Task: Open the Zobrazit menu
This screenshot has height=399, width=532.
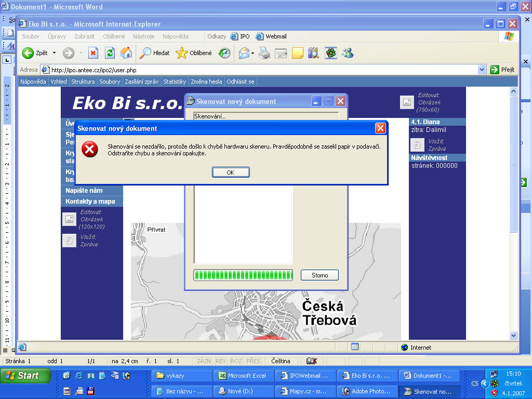Action: [85, 36]
